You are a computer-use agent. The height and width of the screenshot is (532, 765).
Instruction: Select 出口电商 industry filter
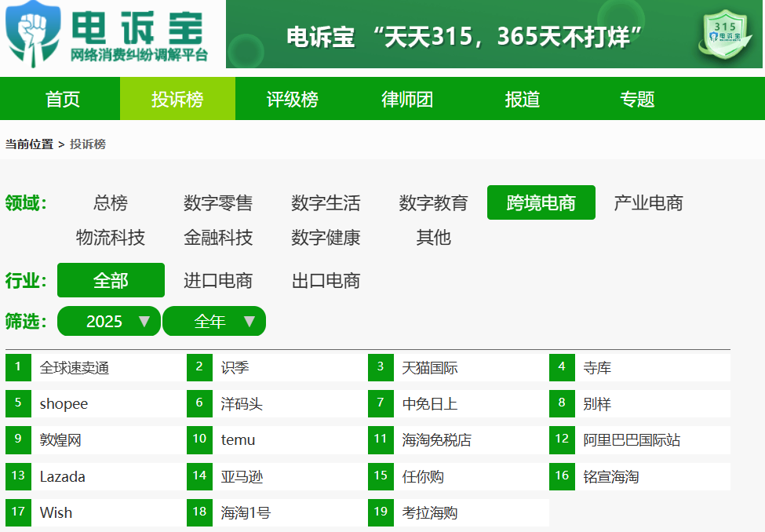point(326,280)
